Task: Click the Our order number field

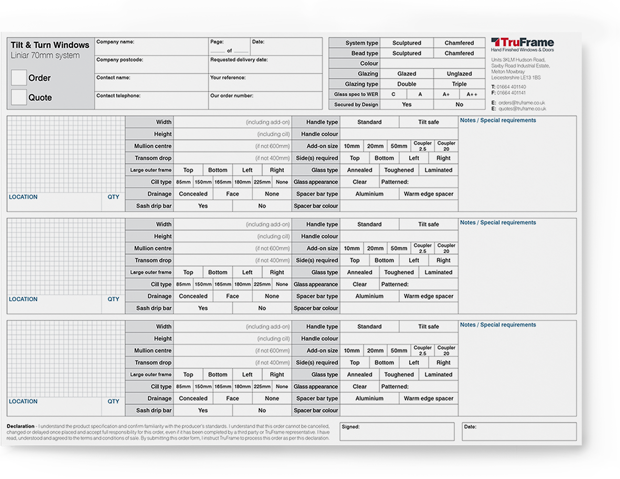Action: click(x=265, y=100)
